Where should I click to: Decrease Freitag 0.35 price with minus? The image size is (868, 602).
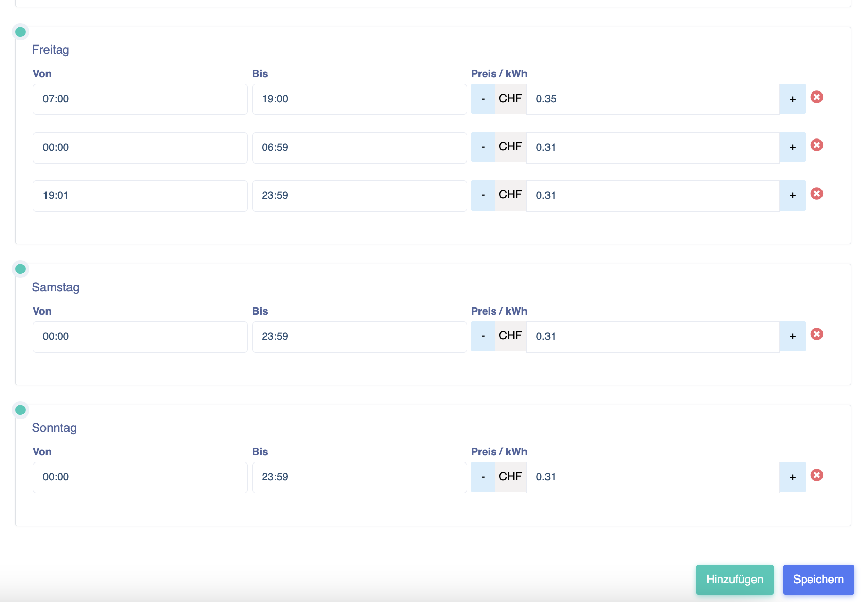pos(483,99)
